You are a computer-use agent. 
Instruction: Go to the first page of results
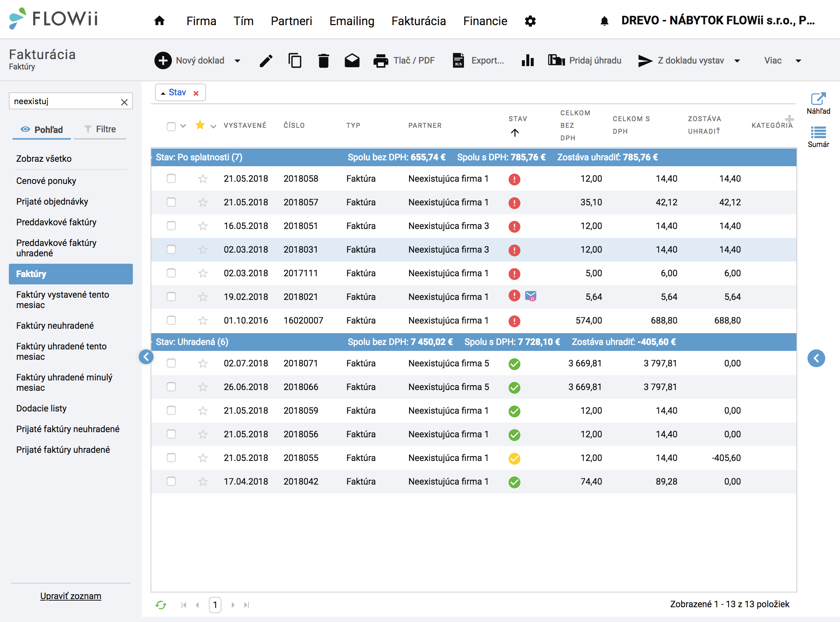183,605
